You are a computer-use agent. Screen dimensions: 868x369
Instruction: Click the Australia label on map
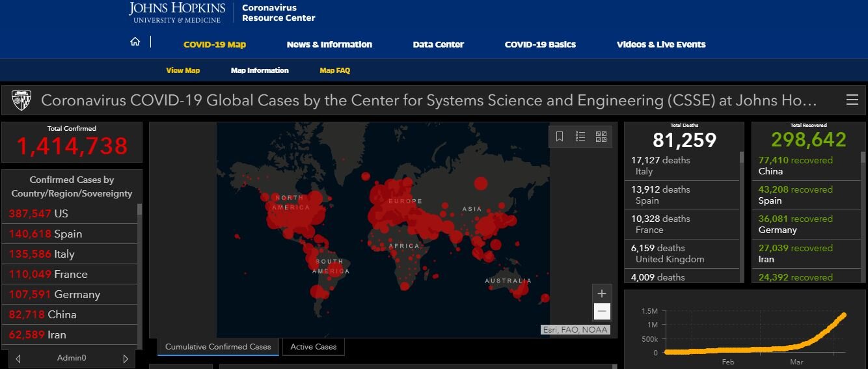[508, 281]
